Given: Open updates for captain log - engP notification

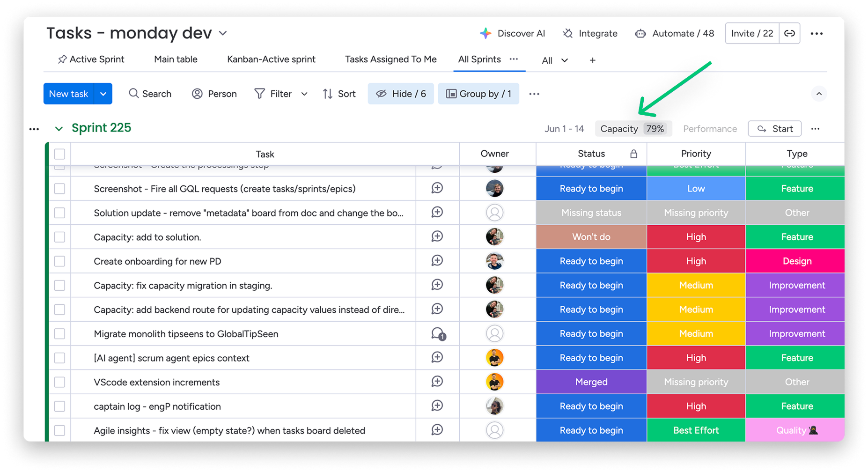Looking at the screenshot, I should [437, 406].
